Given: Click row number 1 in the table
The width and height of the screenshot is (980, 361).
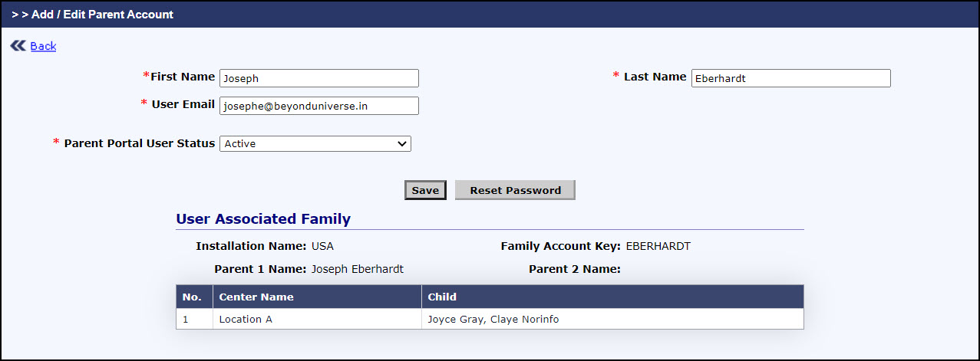Looking at the screenshot, I should [186, 319].
